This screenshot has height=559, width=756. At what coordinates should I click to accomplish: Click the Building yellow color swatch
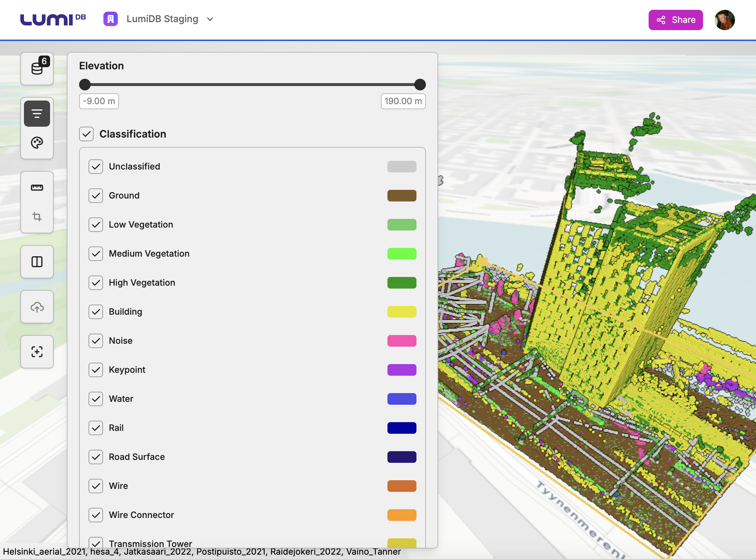pos(402,312)
